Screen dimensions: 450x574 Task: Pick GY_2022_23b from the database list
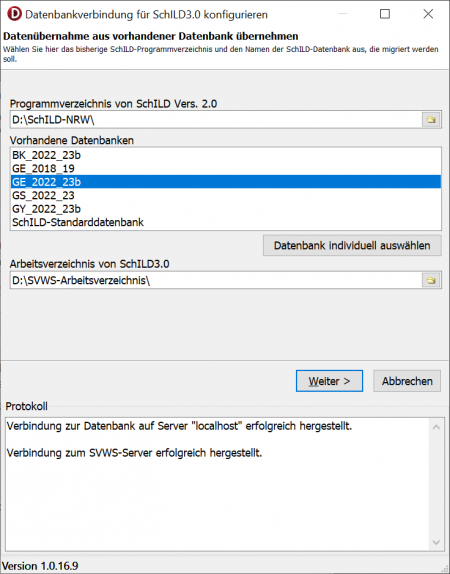(226, 209)
